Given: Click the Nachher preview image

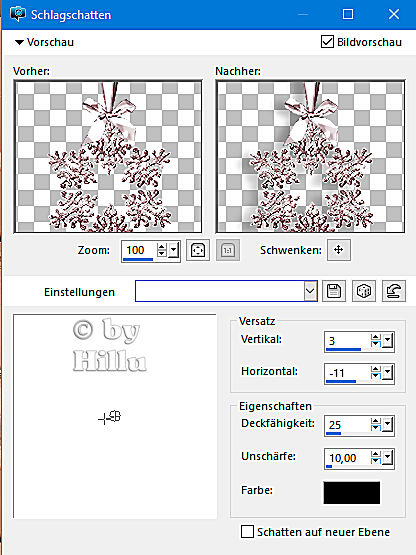Looking at the screenshot, I should click(x=310, y=156).
